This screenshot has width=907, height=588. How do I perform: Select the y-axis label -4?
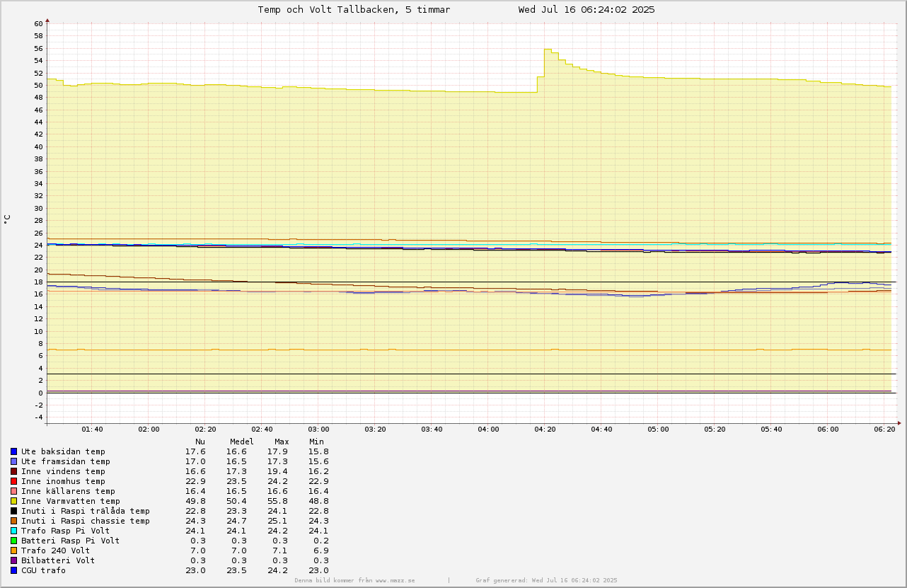[x=38, y=417]
